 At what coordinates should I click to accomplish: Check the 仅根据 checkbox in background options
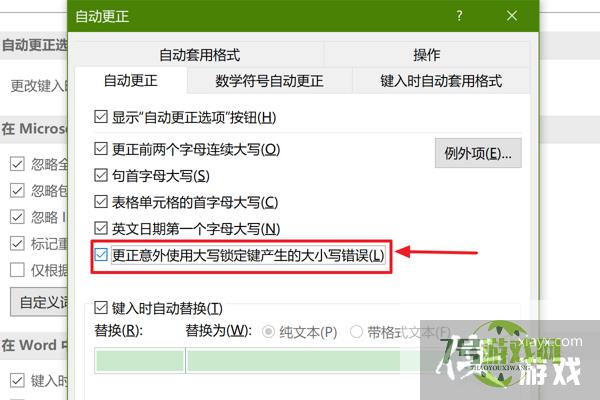pyautogui.click(x=17, y=270)
